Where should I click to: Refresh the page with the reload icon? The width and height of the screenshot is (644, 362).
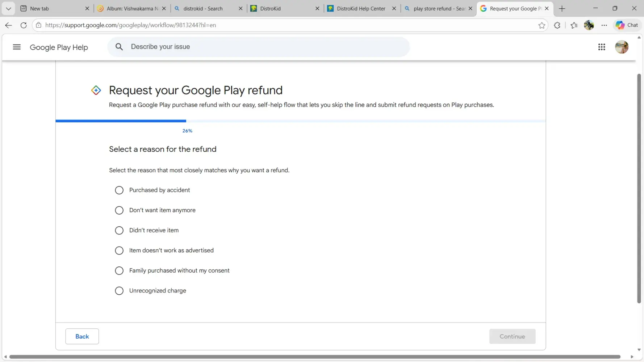pos(24,25)
